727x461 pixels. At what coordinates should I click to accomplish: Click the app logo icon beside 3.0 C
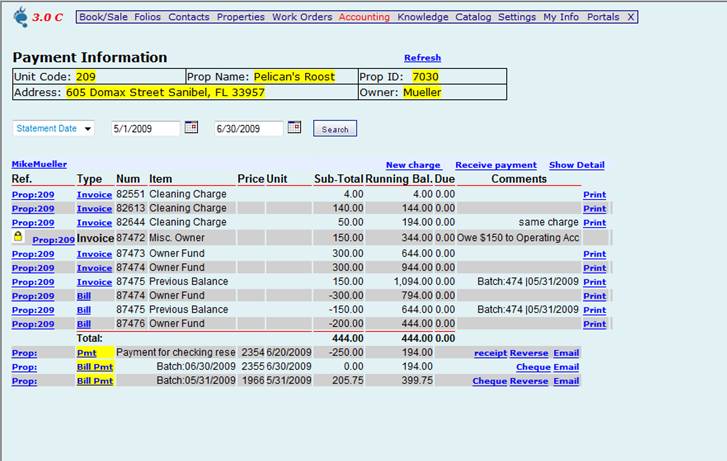(21, 17)
